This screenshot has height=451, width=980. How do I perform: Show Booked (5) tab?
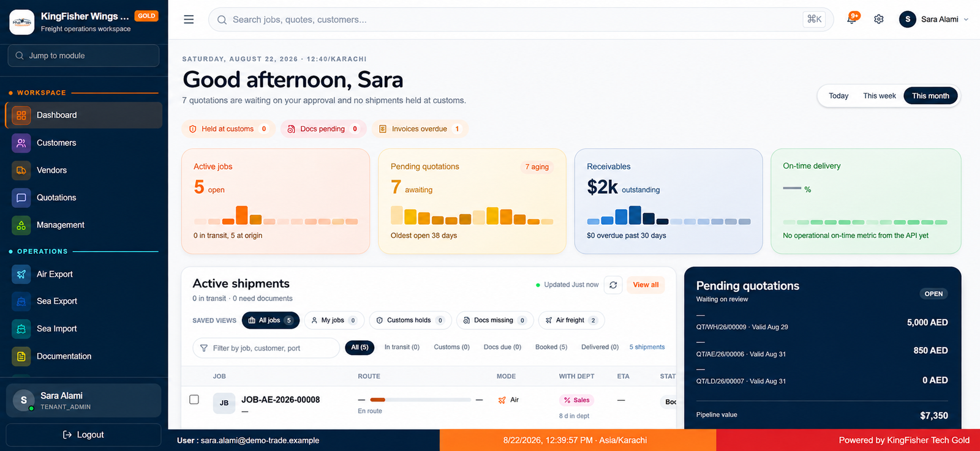tap(551, 347)
